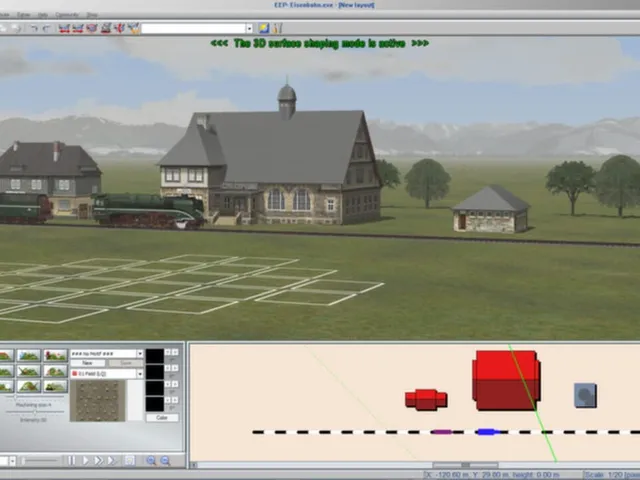640x480 pixels.
Task: Click the left arrow beside the first swatch
Action: pos(168,352)
